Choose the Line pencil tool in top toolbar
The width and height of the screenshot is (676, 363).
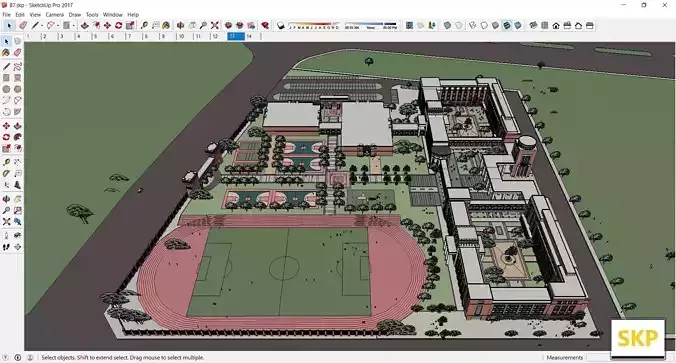pyautogui.click(x=35, y=25)
